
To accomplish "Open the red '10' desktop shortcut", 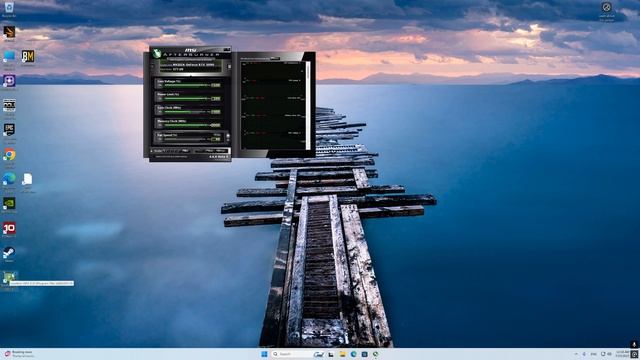I will (9, 228).
